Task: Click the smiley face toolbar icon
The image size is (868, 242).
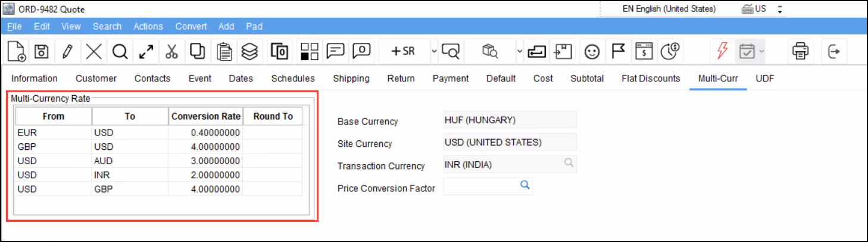Action: click(591, 52)
